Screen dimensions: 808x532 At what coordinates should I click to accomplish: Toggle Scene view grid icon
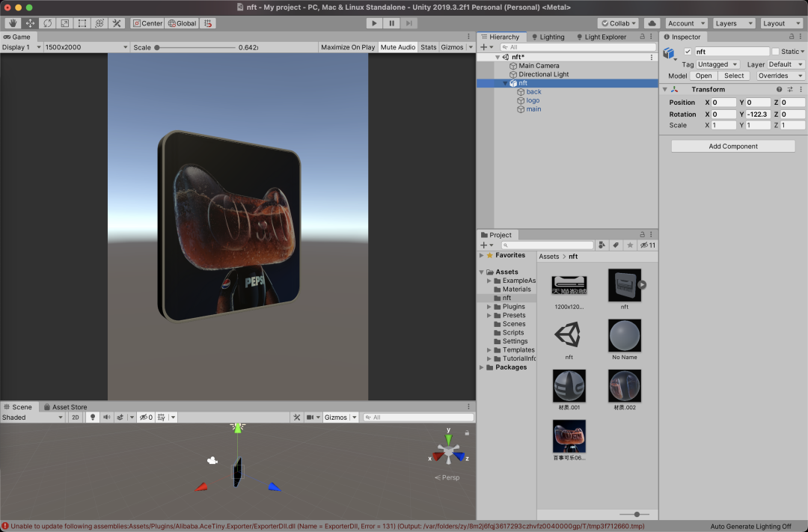pos(162,417)
